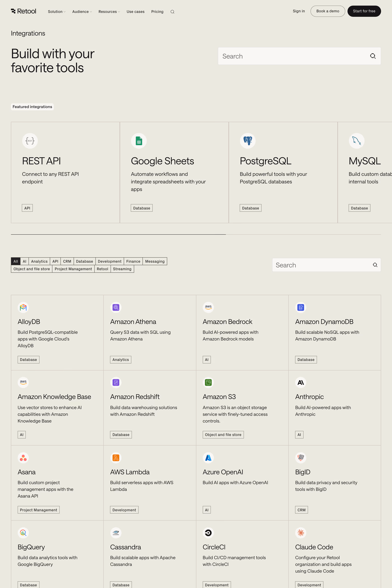The width and height of the screenshot is (392, 588).
Task: Open the site search magnifier in navbar
Action: pyautogui.click(x=172, y=12)
